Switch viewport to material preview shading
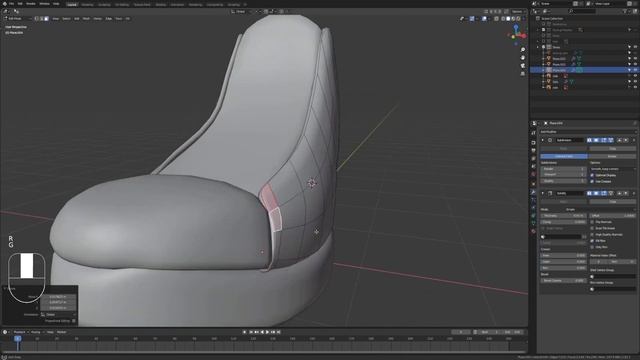The image size is (640, 360). point(513,18)
